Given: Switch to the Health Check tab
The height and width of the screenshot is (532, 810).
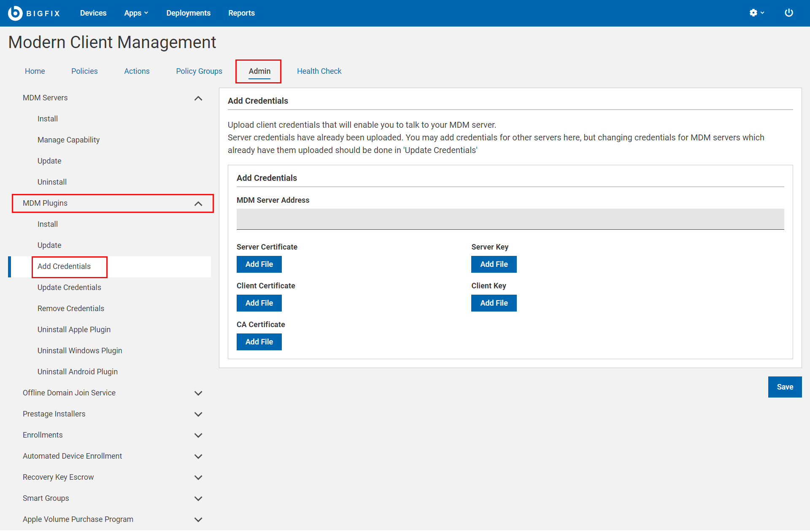Looking at the screenshot, I should coord(319,71).
